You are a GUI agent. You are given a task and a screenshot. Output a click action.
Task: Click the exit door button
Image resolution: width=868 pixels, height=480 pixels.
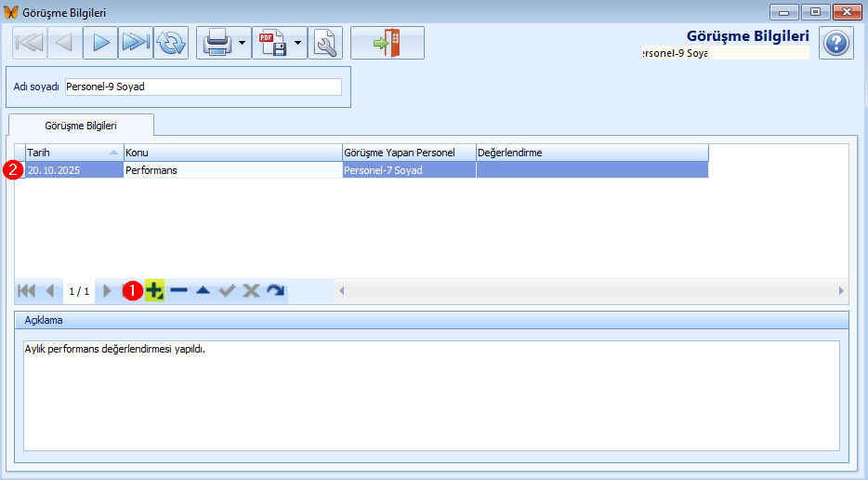coord(388,43)
